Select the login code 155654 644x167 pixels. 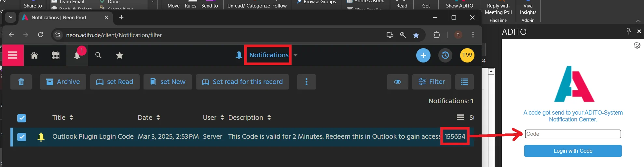pos(455,136)
